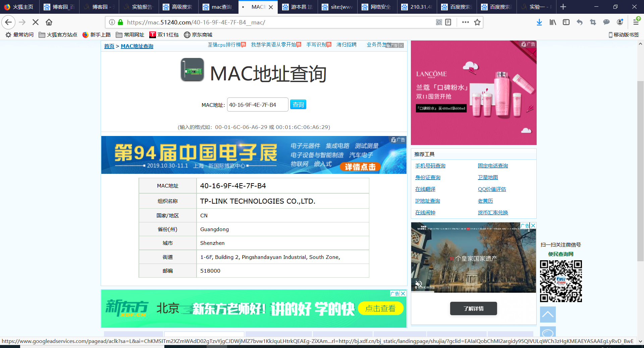This screenshot has height=348, width=644.
Task: Open the 身份证查询 tool link
Action: pyautogui.click(x=428, y=178)
